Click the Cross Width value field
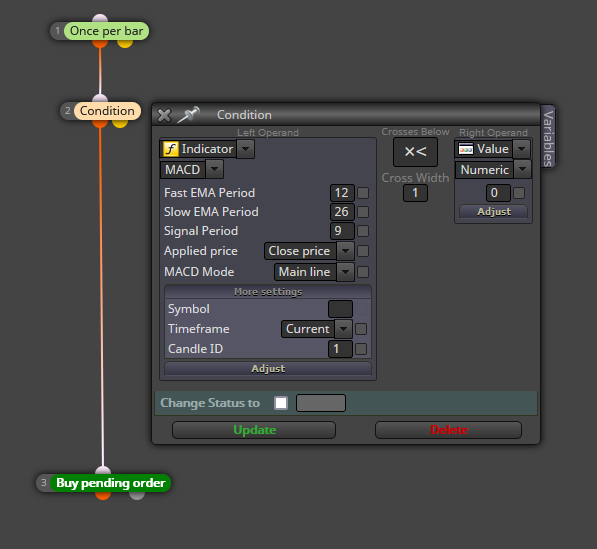This screenshot has height=549, width=597. [x=415, y=193]
